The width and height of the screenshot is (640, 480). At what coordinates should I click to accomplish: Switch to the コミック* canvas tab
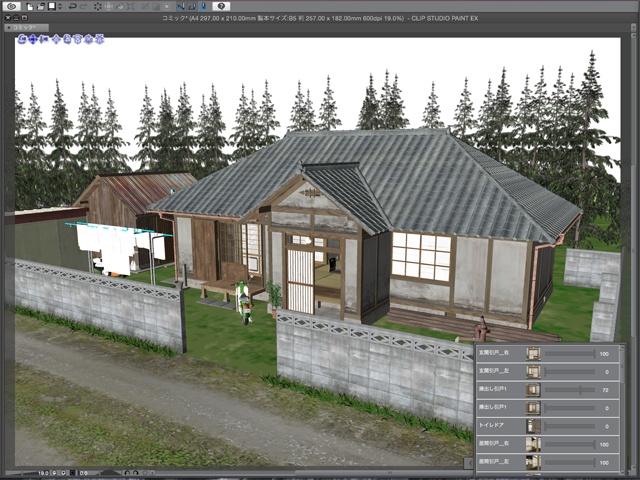pos(27,28)
